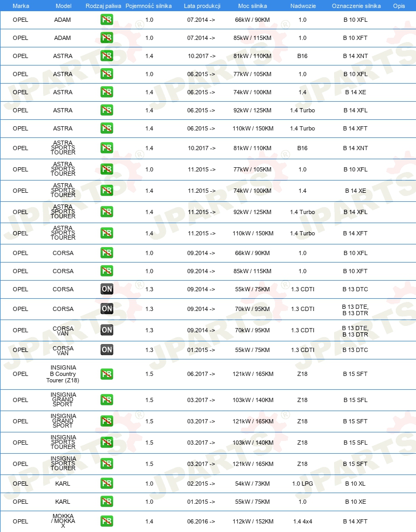
Task: Click B 10 XFT engine code in ADAM row
Action: [355, 38]
